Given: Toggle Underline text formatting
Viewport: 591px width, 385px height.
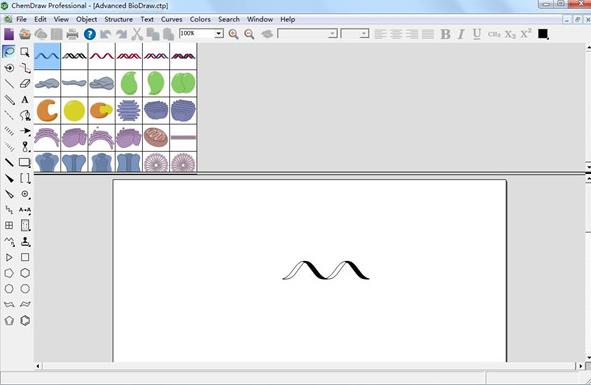Looking at the screenshot, I should coord(477,34).
